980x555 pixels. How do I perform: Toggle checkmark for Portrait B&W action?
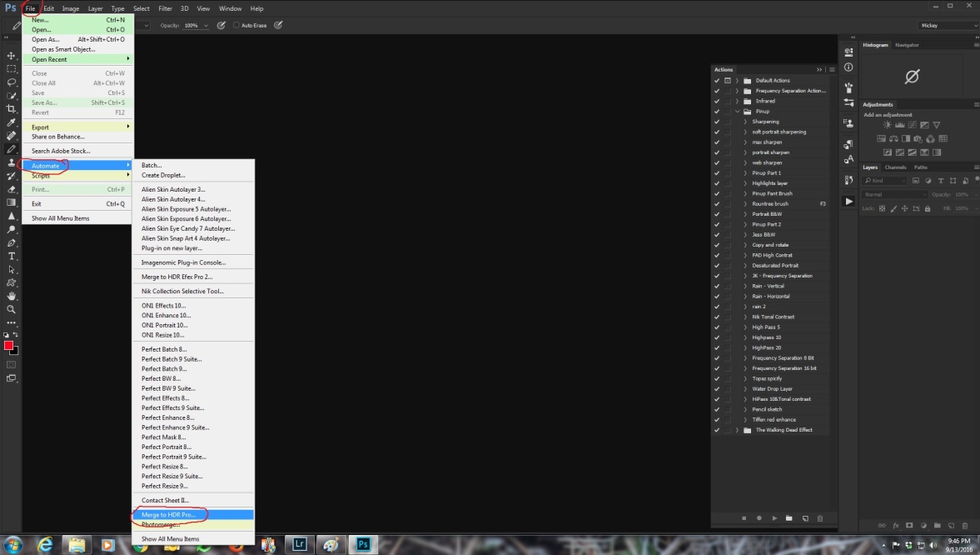tap(717, 214)
